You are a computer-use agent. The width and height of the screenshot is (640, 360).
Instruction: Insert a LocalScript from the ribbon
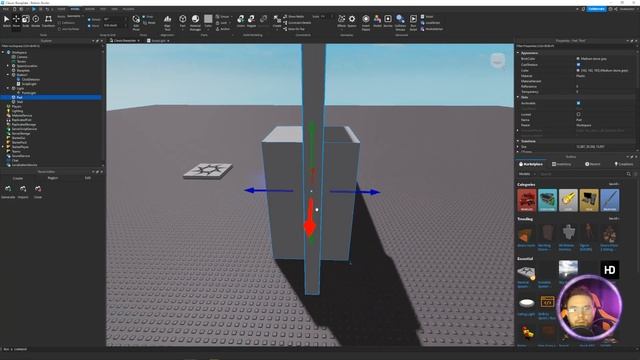pos(430,23)
